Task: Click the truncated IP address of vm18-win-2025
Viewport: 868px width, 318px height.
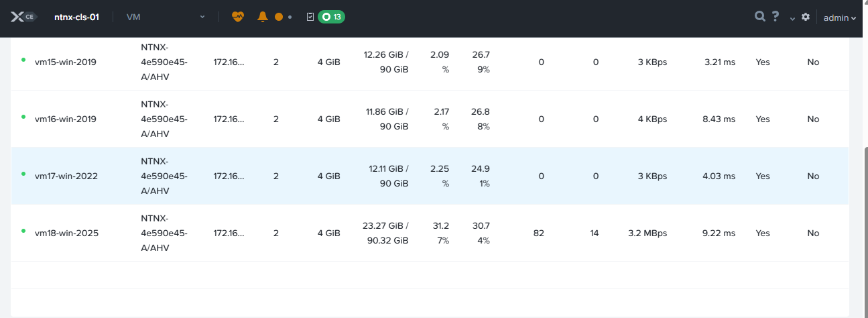Action: coord(229,233)
